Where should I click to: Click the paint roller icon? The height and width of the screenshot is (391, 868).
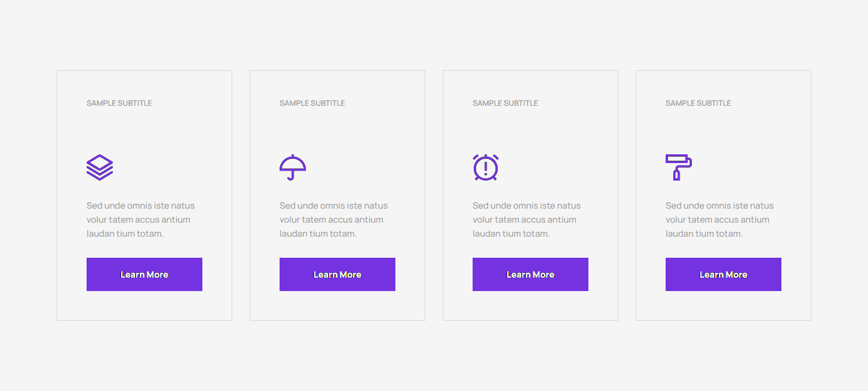click(x=678, y=167)
